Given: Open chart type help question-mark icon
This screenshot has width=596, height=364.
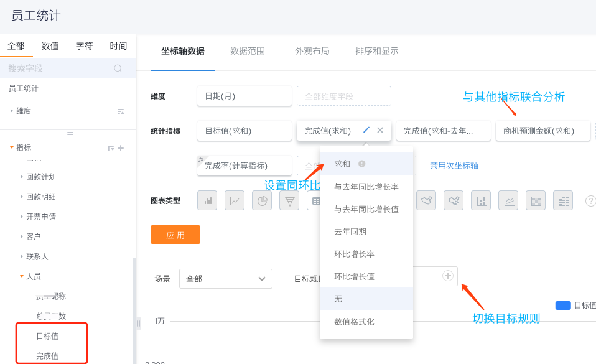Looking at the screenshot, I should (590, 200).
